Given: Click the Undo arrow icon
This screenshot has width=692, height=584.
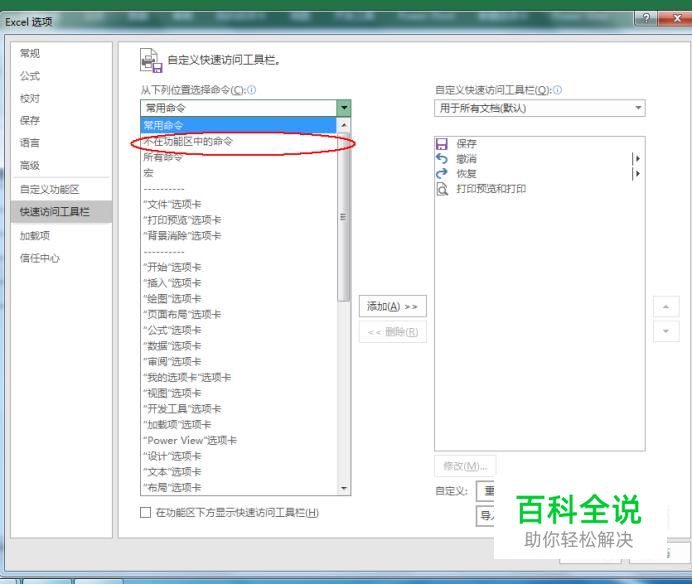Looking at the screenshot, I should pos(441,158).
